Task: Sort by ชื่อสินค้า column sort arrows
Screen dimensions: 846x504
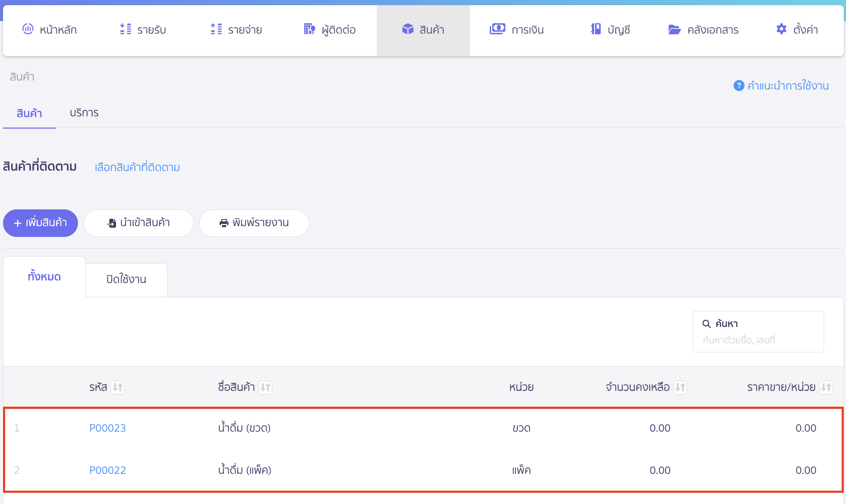Action: [265, 387]
